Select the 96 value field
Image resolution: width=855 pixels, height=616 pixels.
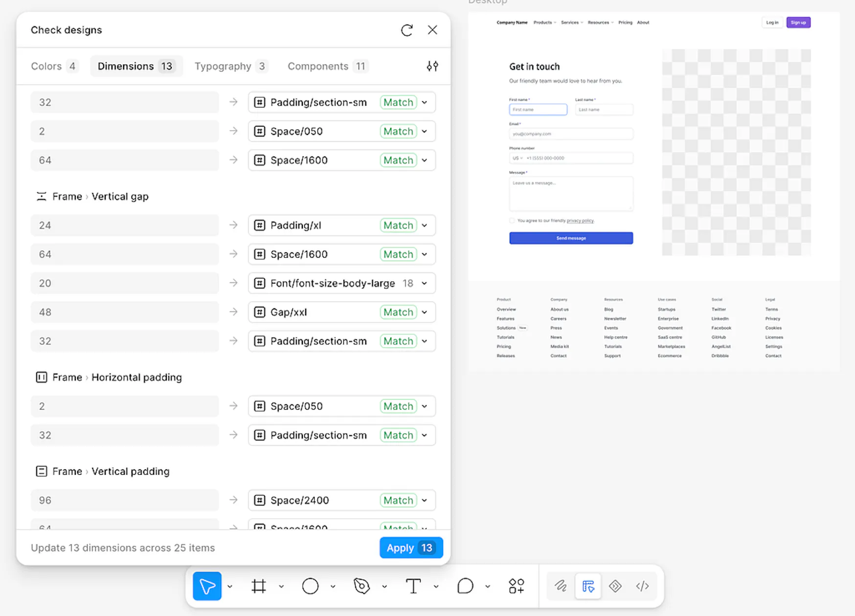[x=125, y=501]
